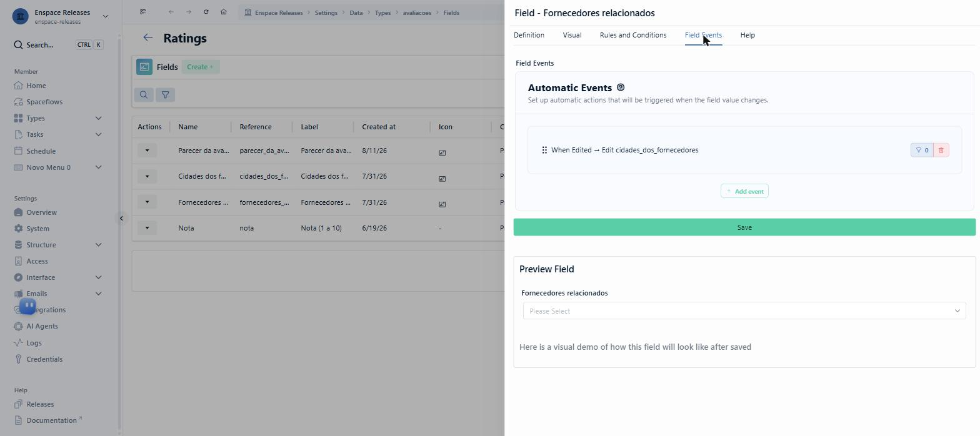Click the icon cell in Cidades dos f... row
This screenshot has width=980, height=436.
coord(442,178)
